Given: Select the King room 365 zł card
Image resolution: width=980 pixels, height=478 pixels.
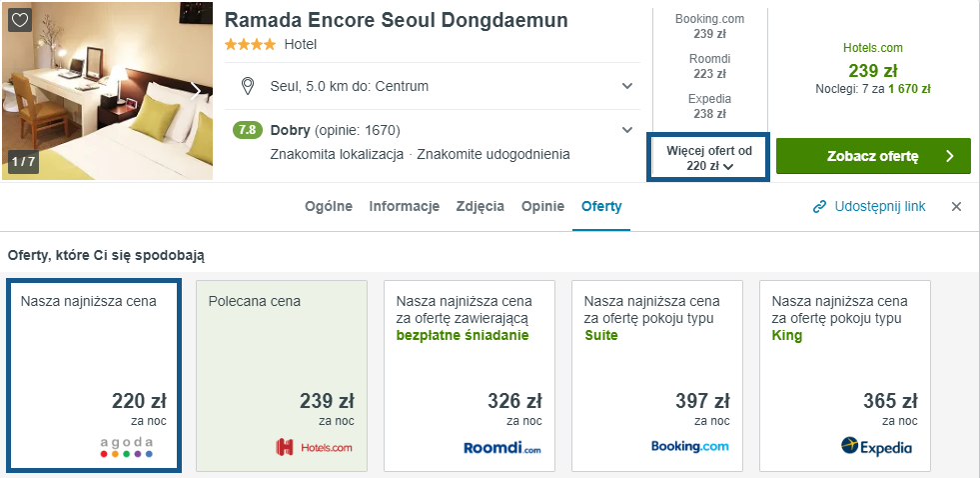Looking at the screenshot, I should (x=844, y=375).
